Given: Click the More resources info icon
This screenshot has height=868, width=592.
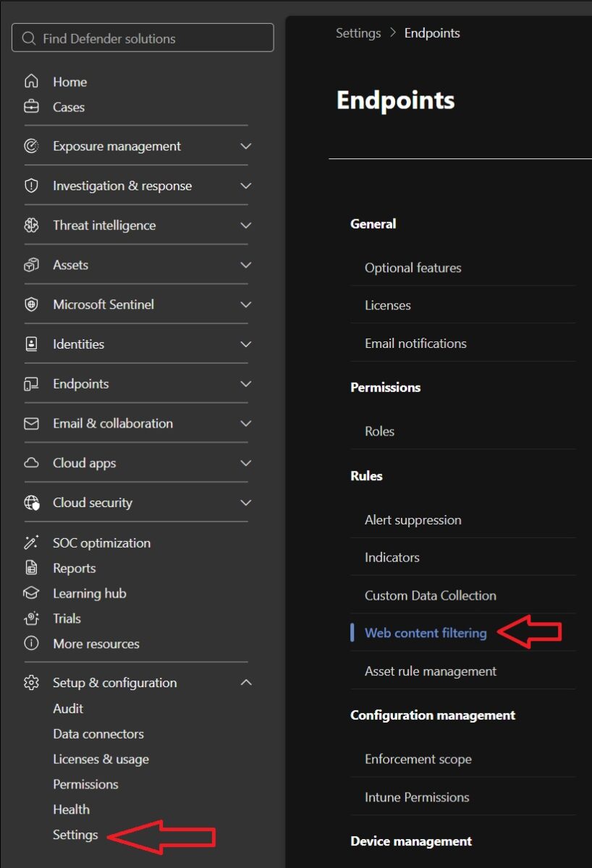Looking at the screenshot, I should 31,643.
